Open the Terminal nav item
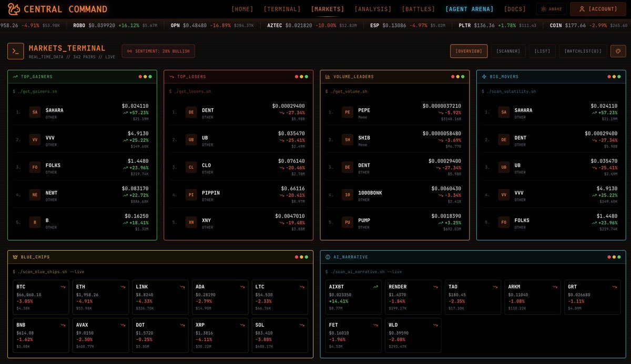Screen dimensions: 631x364 click(x=282, y=9)
